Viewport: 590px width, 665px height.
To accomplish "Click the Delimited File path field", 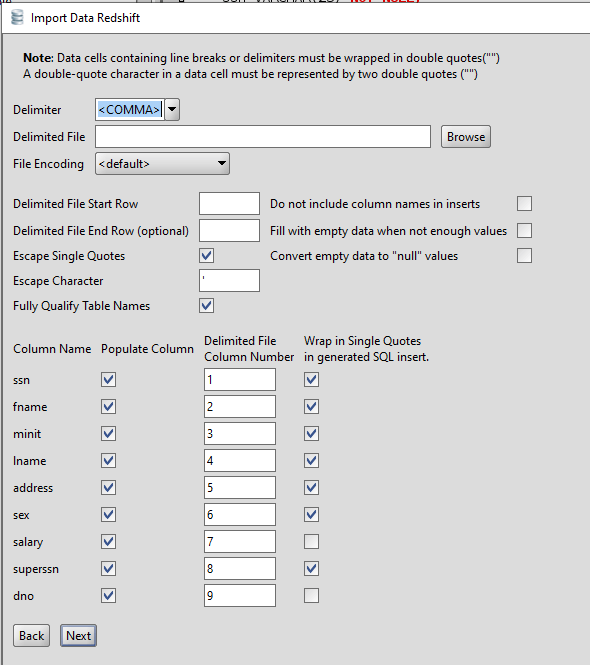I will [263, 137].
